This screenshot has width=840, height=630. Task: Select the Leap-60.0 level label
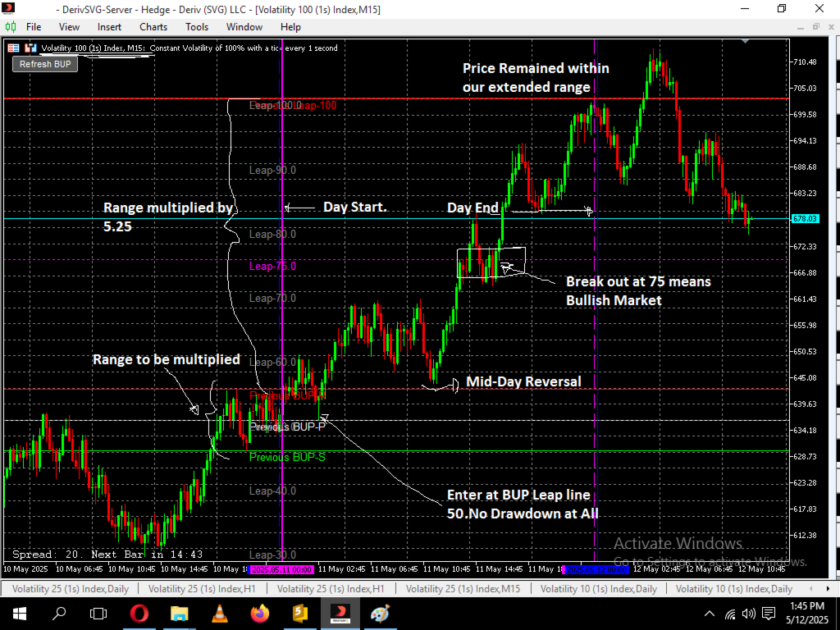tap(272, 362)
